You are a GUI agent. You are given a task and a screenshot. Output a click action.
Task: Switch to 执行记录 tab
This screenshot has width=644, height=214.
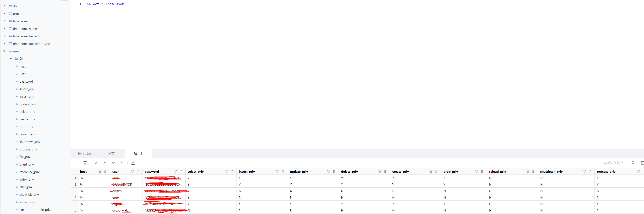pos(84,153)
